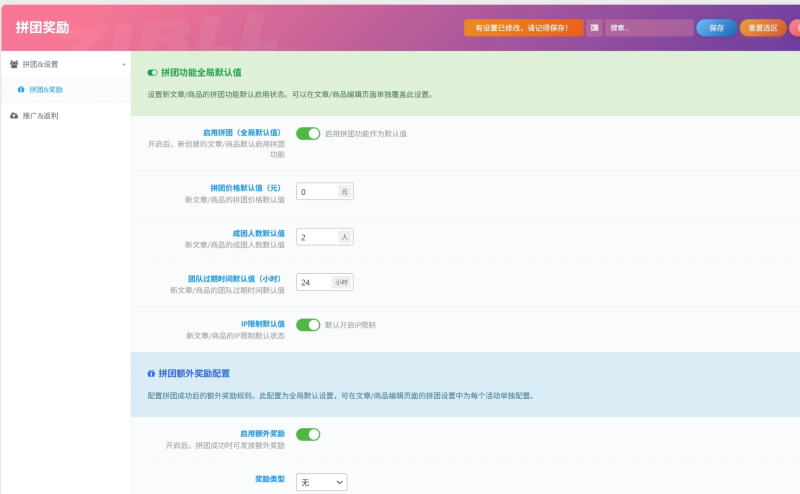Toggle the IP限制默认值 switch
The height and width of the screenshot is (494, 800).
308,325
